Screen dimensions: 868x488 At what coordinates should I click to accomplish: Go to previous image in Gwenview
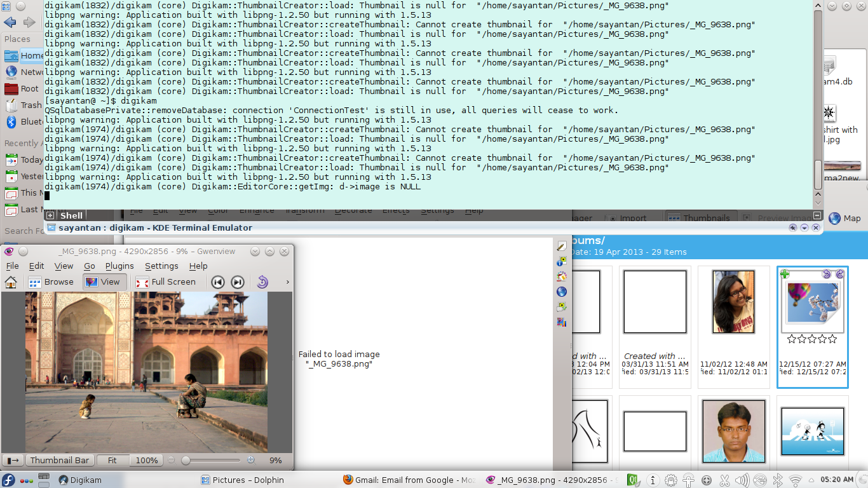(218, 282)
